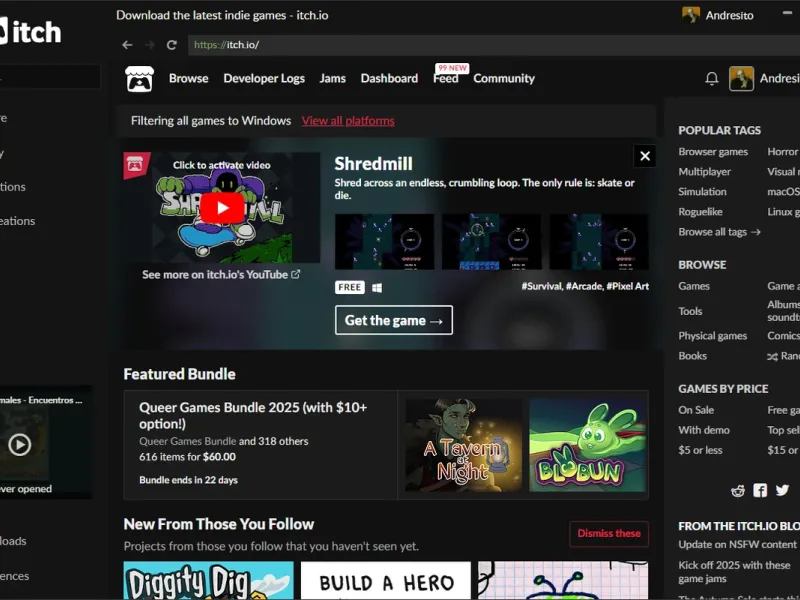Show games On Sale

696,410
